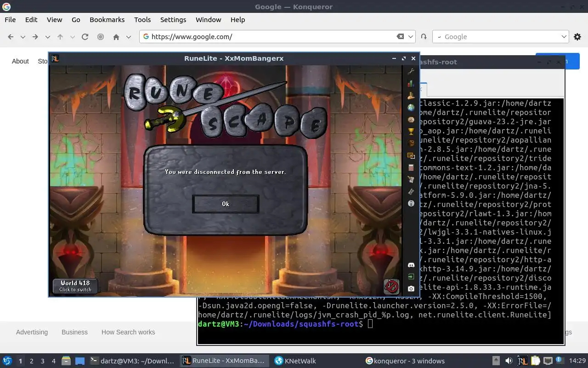Viewport: 588px width, 368px height.
Task: Open the Time Tracking clock icon
Action: [x=411, y=119]
